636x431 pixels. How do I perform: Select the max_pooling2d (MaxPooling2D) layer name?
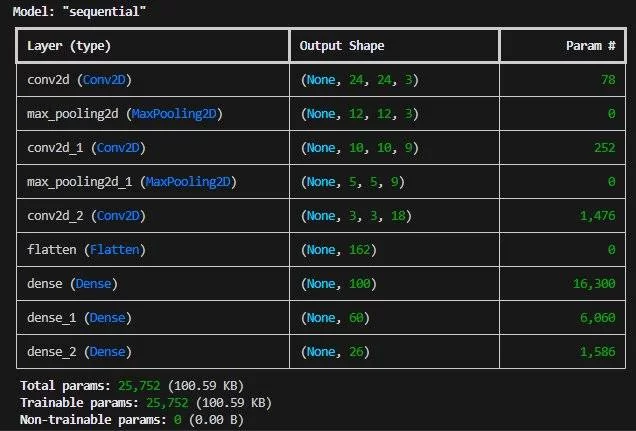pos(123,113)
